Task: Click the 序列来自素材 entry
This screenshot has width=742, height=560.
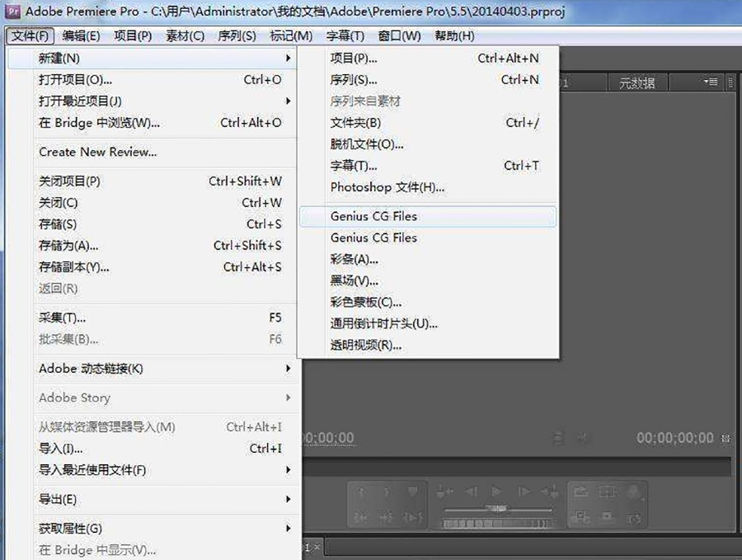Action: click(428, 101)
